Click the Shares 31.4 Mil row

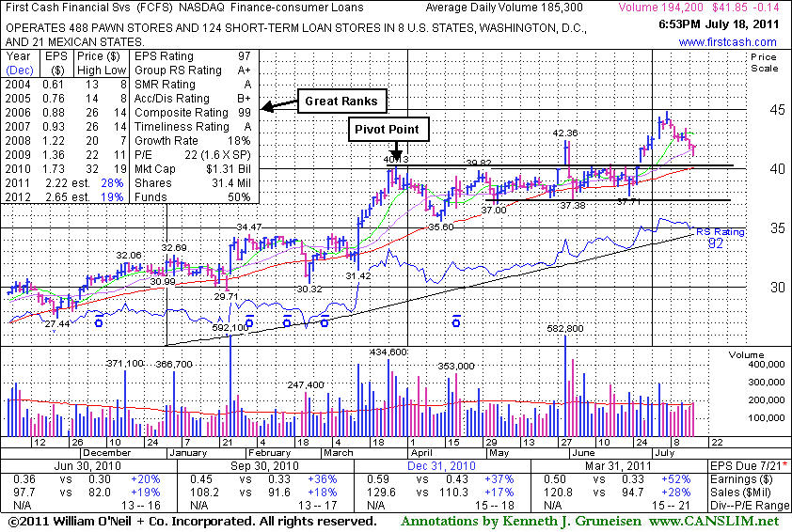(x=193, y=183)
